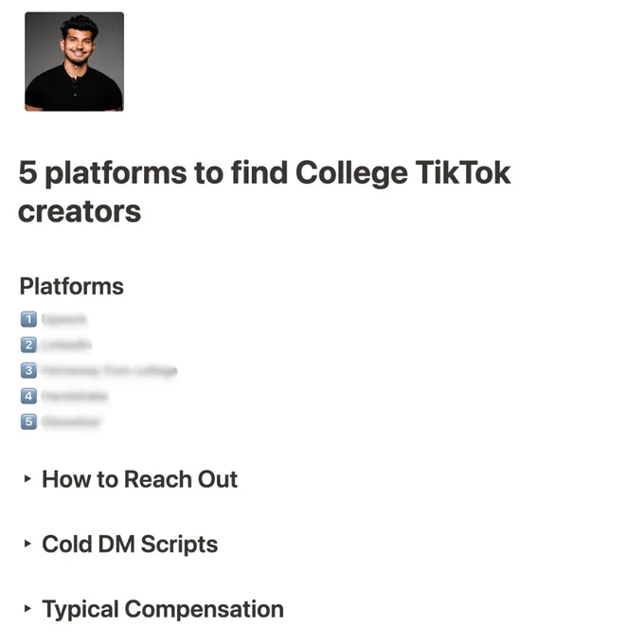The width and height of the screenshot is (644, 644).
Task: Expand the How to Reach Out toggle arrow
Action: (27, 478)
